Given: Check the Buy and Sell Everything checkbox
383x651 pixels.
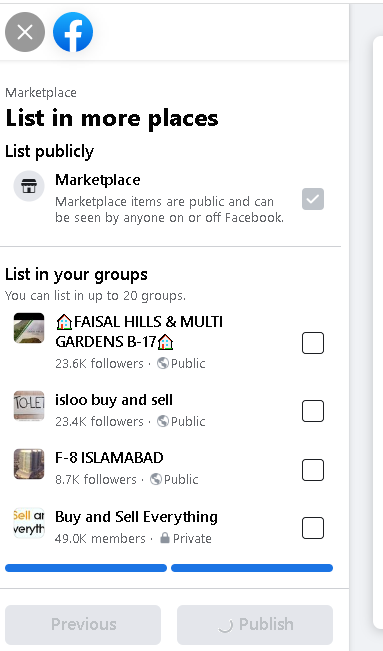Looking at the screenshot, I should [x=313, y=528].
